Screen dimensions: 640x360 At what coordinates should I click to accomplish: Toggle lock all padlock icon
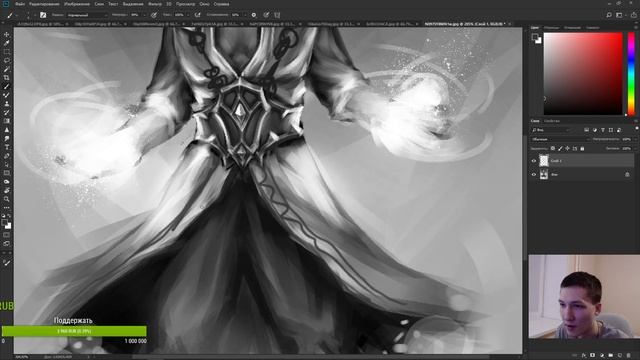582,149
